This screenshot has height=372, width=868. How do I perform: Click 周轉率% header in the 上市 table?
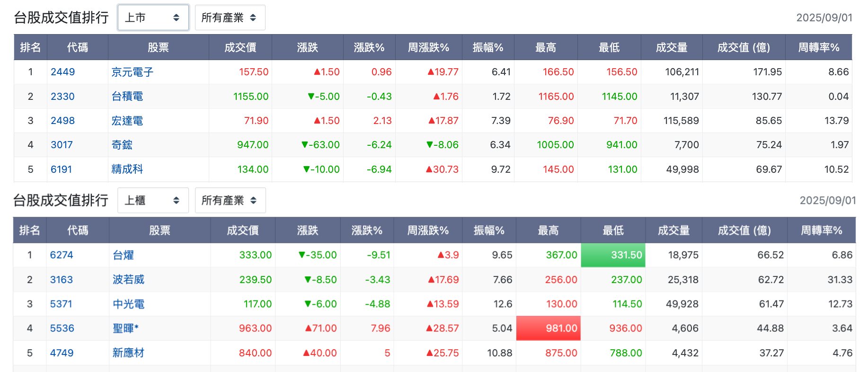pyautogui.click(x=819, y=47)
